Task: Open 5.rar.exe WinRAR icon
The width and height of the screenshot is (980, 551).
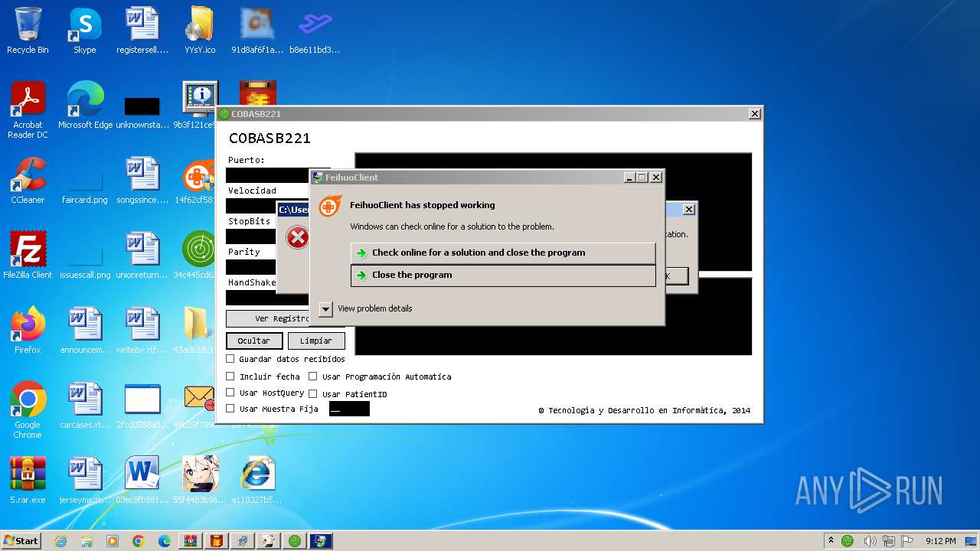Action: click(28, 480)
